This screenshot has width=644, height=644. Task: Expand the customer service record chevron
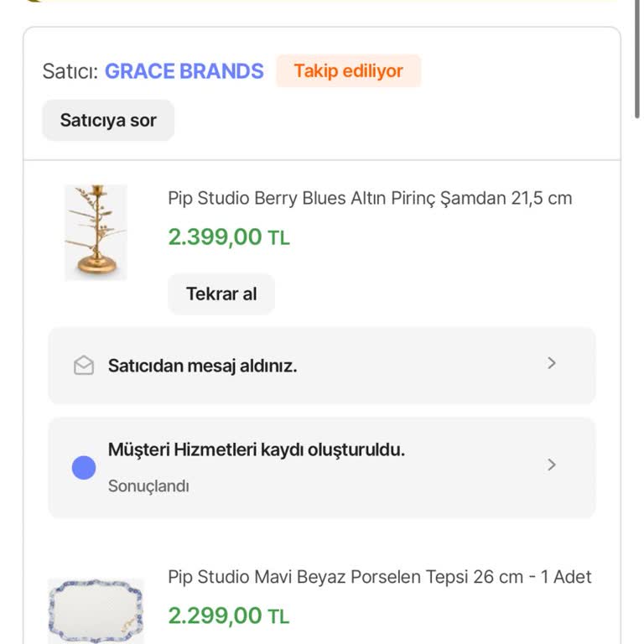pyautogui.click(x=551, y=465)
